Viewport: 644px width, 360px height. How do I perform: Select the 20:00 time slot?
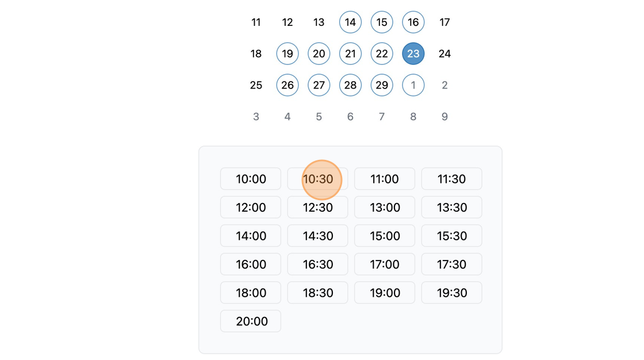(x=251, y=321)
